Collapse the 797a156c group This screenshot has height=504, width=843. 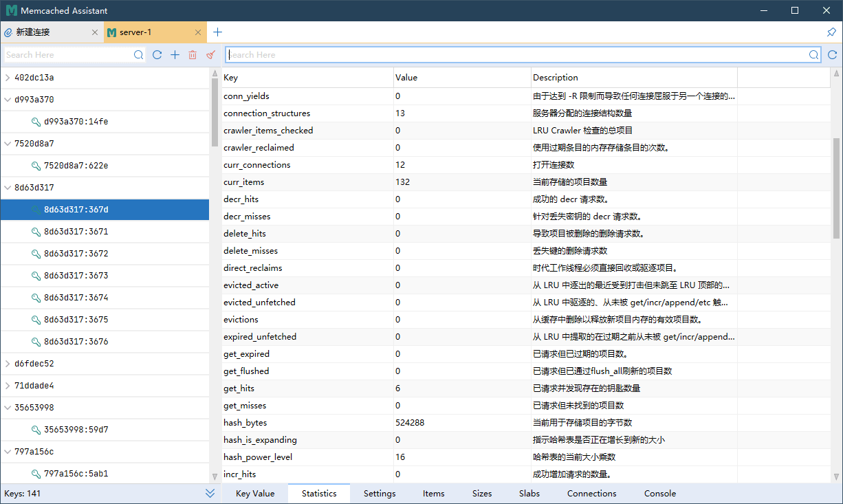(8, 452)
